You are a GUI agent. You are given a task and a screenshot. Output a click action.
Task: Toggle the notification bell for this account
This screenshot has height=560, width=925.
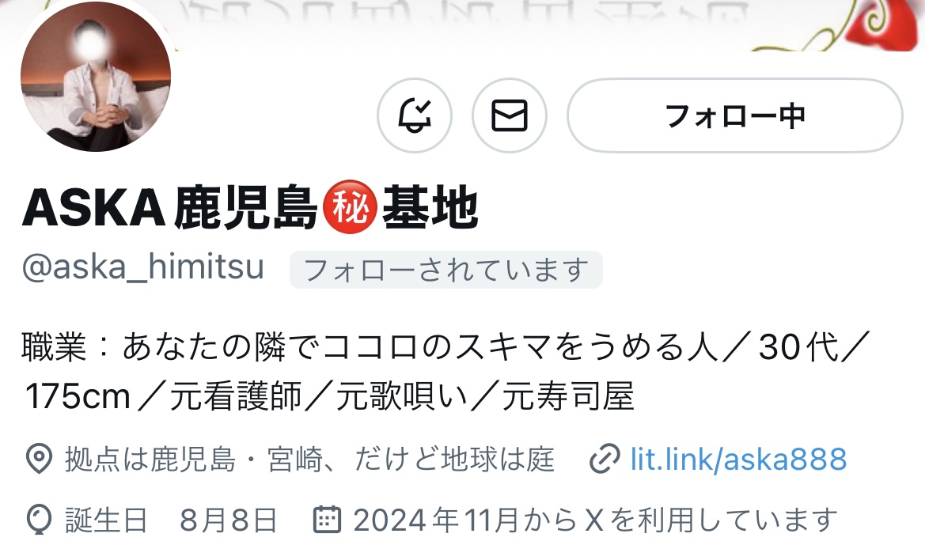tap(415, 115)
